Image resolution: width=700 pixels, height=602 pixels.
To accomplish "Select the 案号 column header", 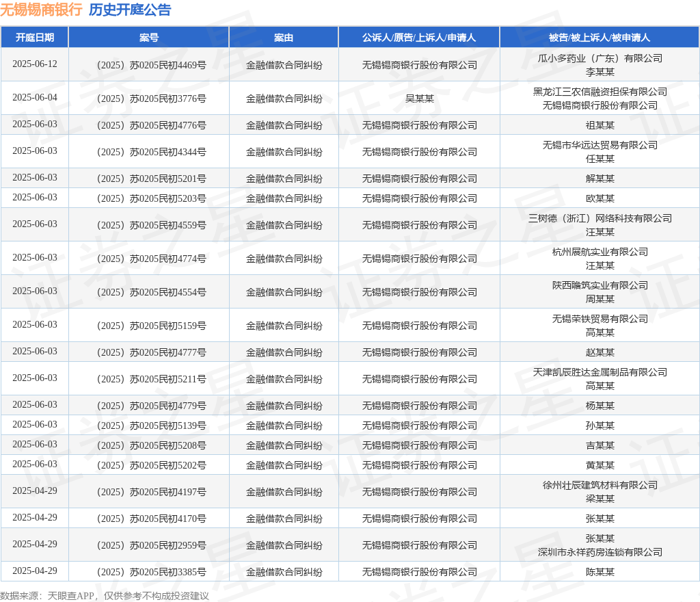I will point(149,38).
